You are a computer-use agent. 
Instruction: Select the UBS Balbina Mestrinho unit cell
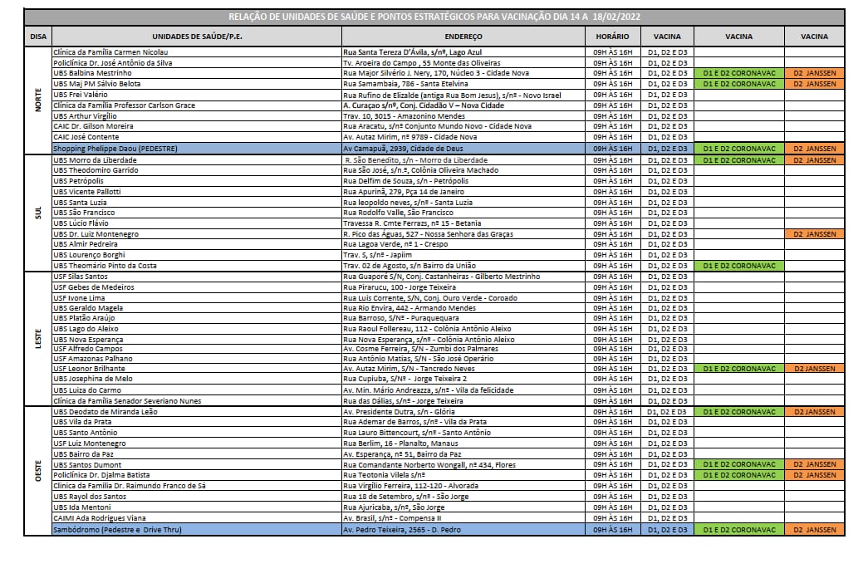pyautogui.click(x=196, y=73)
